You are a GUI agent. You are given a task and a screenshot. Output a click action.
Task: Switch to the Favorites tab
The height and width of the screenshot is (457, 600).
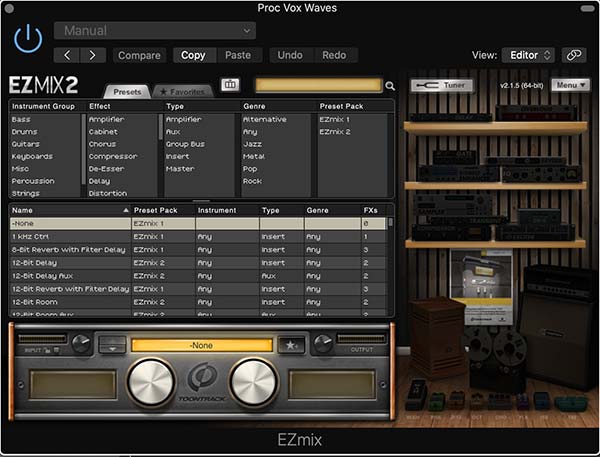click(x=182, y=92)
